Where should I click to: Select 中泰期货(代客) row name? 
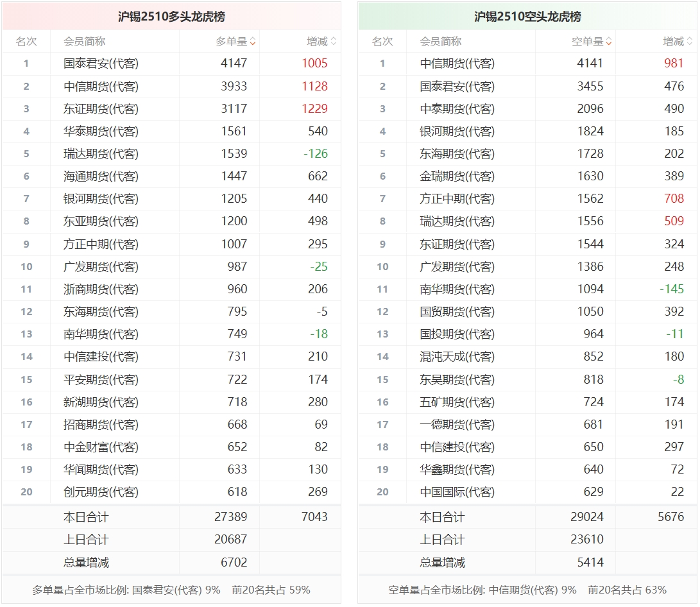(457, 108)
